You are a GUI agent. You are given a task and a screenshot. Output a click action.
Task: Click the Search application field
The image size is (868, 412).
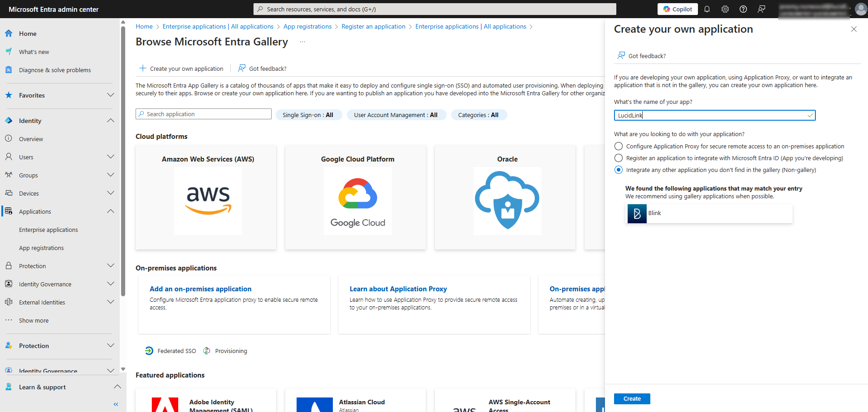(x=204, y=114)
